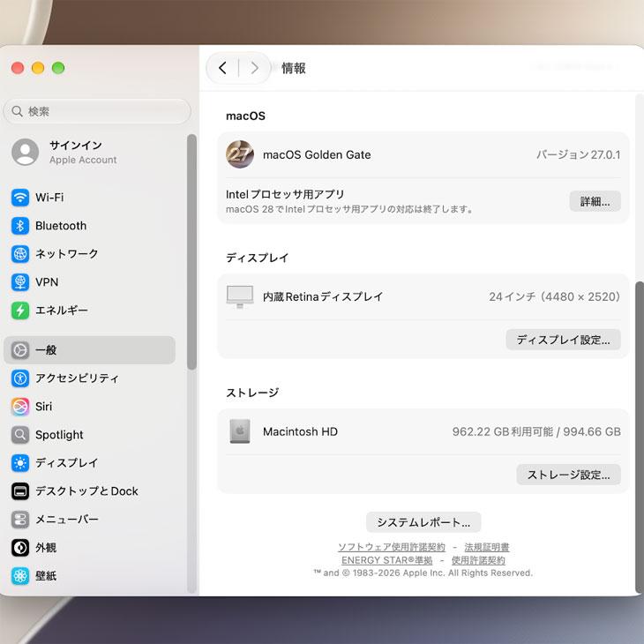Open 法規証明書 link

[x=487, y=547]
